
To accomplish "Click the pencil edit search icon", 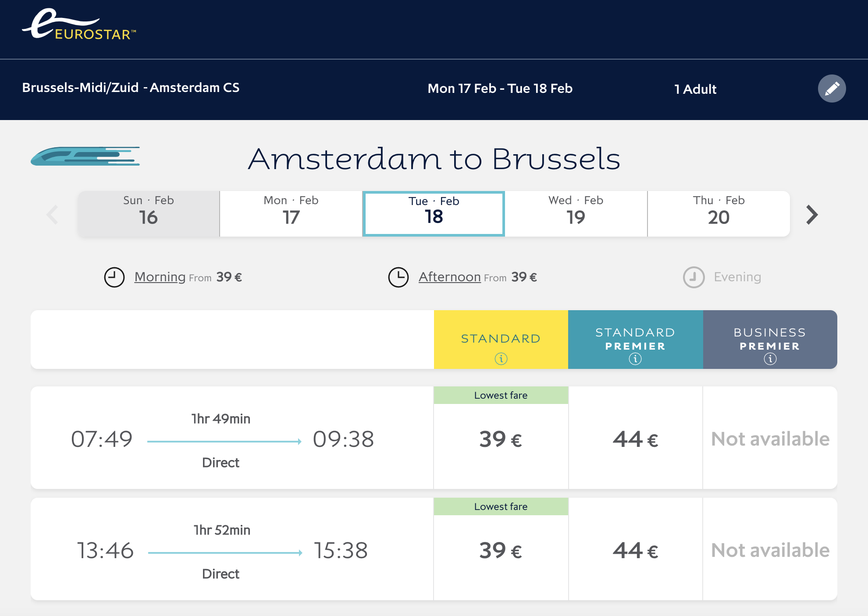I will pos(832,89).
